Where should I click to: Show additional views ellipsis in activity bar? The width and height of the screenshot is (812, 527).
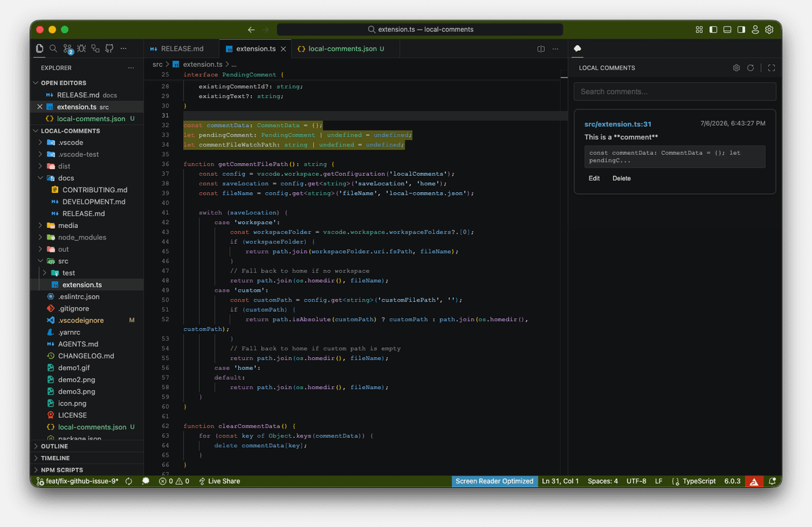click(x=123, y=49)
